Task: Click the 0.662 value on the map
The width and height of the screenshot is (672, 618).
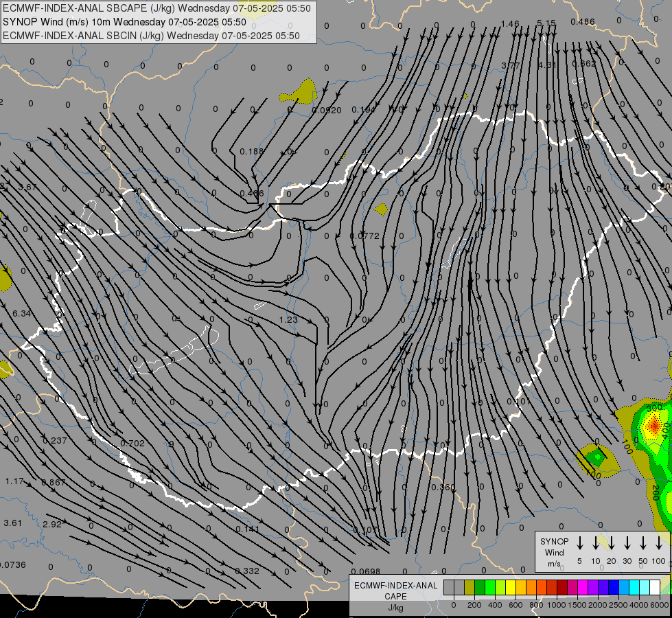Action: [x=583, y=63]
